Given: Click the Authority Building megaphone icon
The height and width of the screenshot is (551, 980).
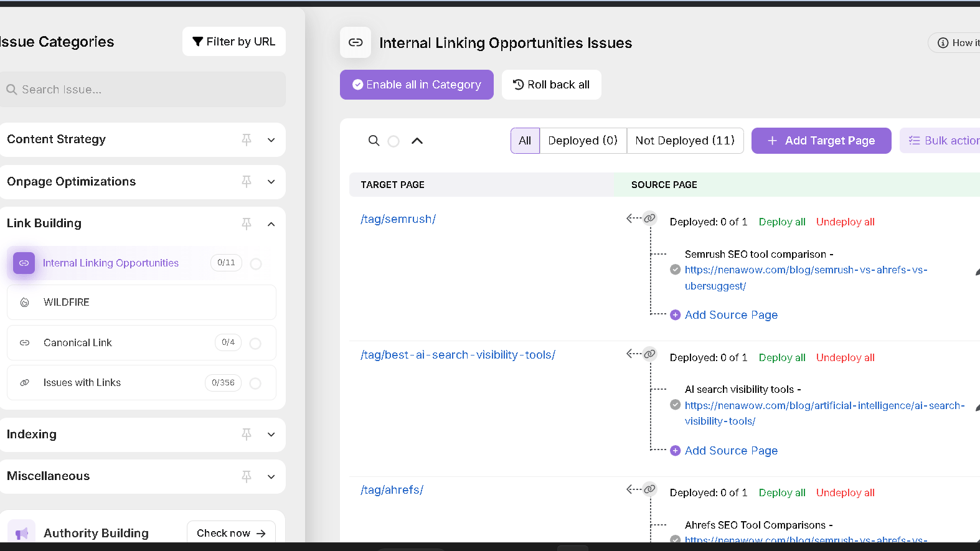Looking at the screenshot, I should [x=22, y=534].
